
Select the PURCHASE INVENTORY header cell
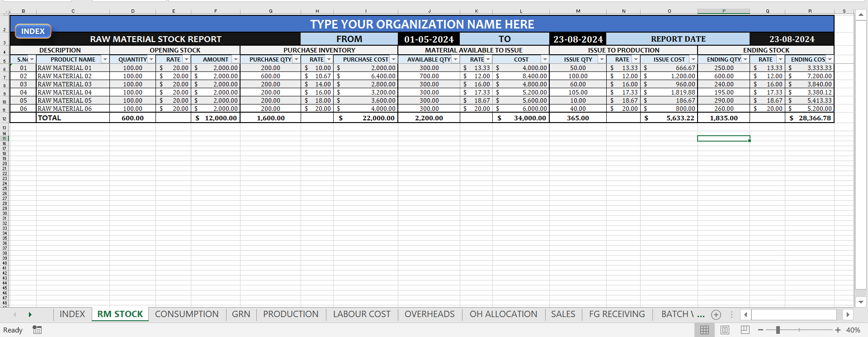tap(319, 50)
